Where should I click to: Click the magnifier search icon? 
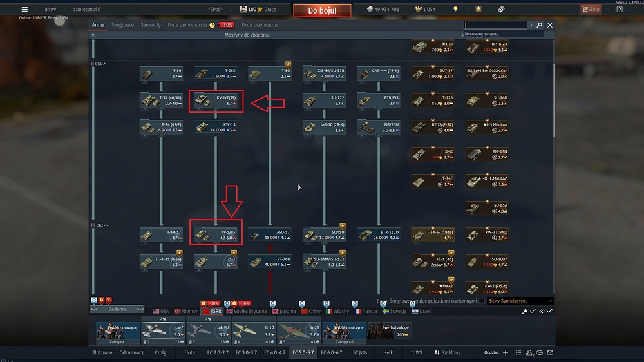click(x=540, y=25)
